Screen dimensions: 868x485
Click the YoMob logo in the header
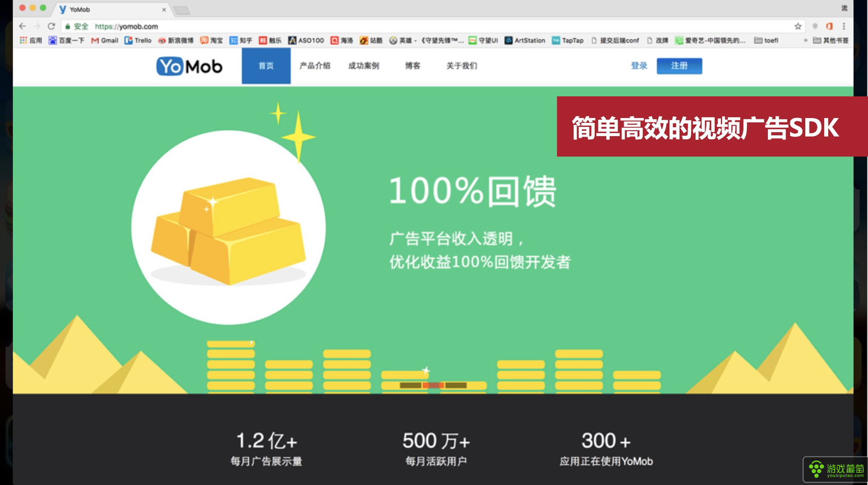coord(189,66)
